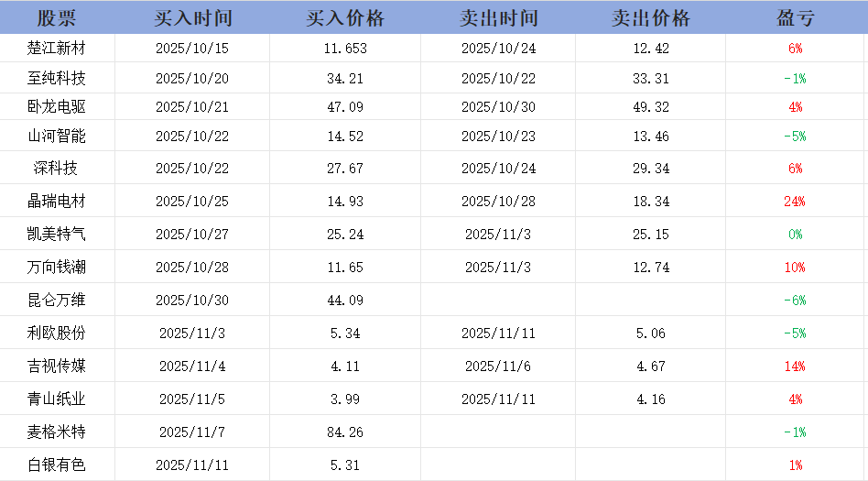The image size is (868, 481).
Task: Click the 卖出价格 column header
Action: tap(651, 18)
